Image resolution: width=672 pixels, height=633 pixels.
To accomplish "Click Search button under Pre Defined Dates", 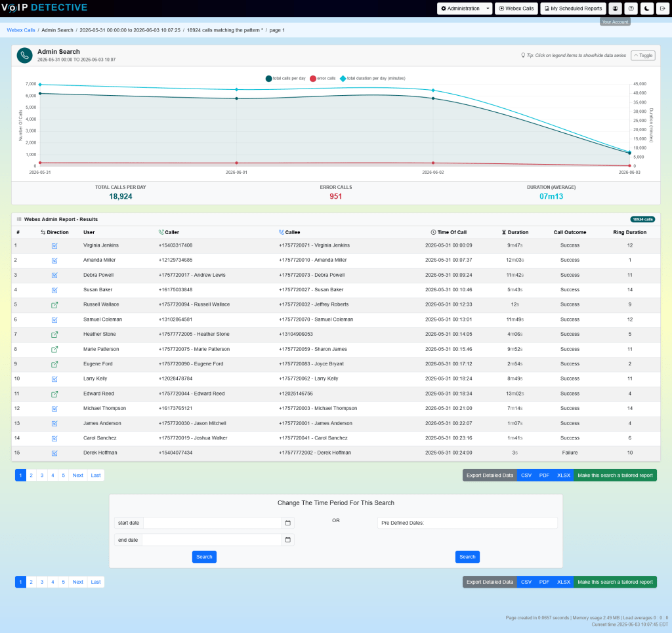I will coord(467,557).
